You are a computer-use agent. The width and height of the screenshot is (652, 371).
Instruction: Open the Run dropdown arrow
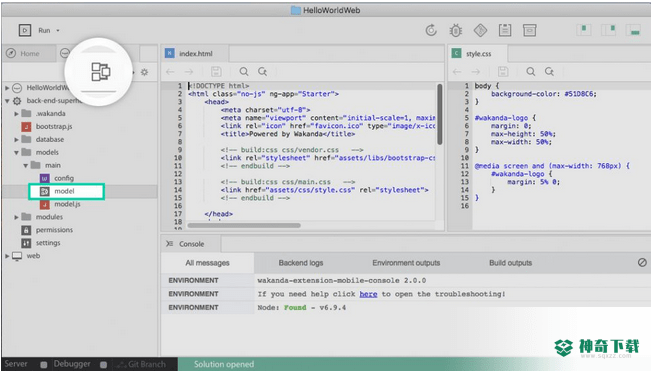[x=58, y=30]
